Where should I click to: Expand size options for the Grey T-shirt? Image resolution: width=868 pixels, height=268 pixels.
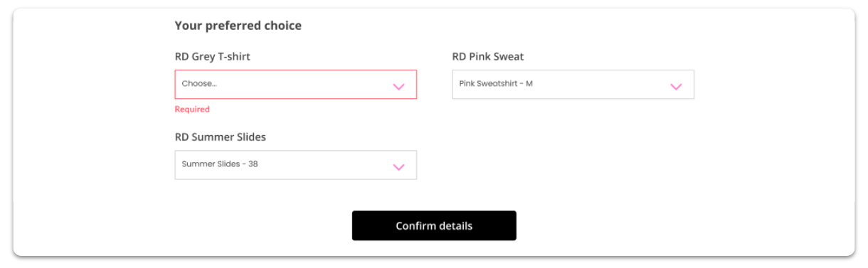coord(295,84)
